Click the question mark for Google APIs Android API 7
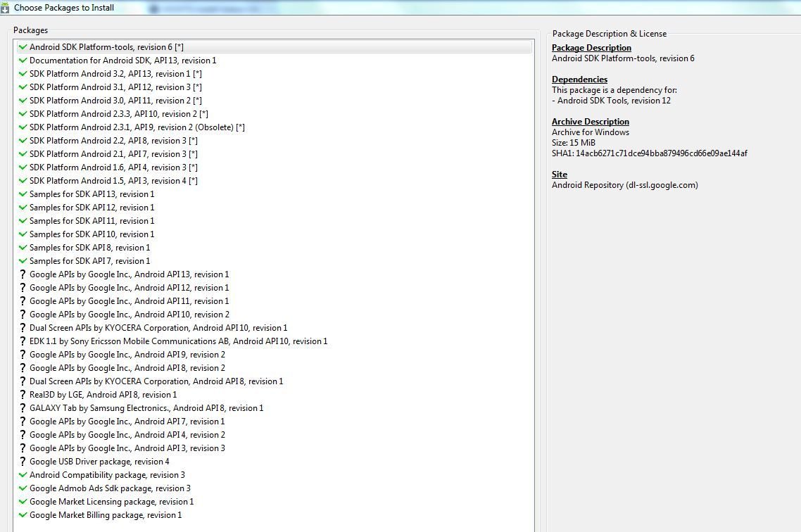The width and height of the screenshot is (801, 532). click(x=23, y=422)
